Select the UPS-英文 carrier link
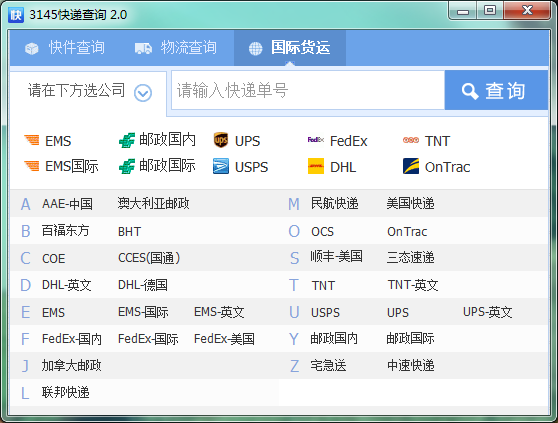The height and width of the screenshot is (423, 558). (x=488, y=312)
